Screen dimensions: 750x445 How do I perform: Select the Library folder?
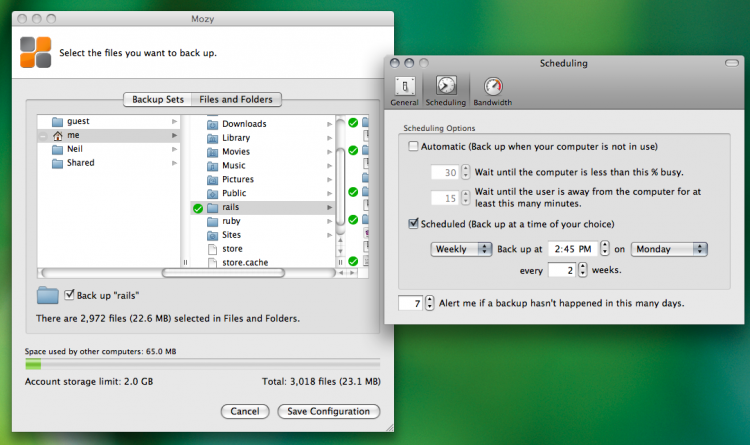point(262,138)
